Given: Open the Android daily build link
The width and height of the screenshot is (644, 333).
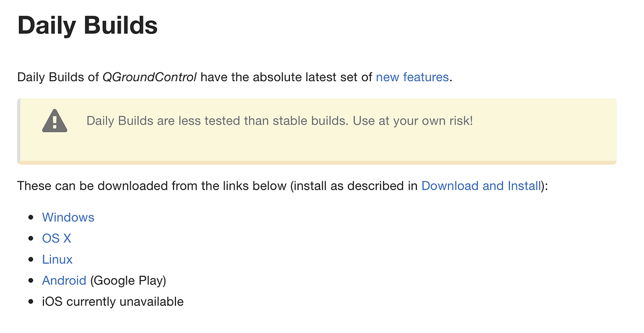Looking at the screenshot, I should [x=64, y=281].
